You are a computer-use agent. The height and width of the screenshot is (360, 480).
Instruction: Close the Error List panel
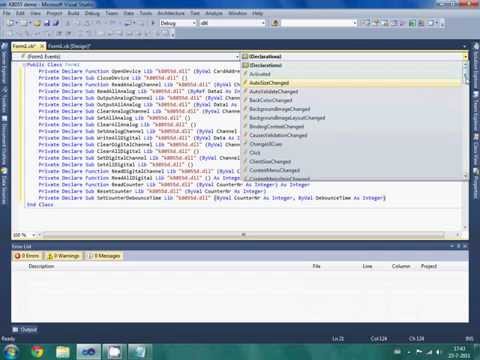click(x=465, y=246)
